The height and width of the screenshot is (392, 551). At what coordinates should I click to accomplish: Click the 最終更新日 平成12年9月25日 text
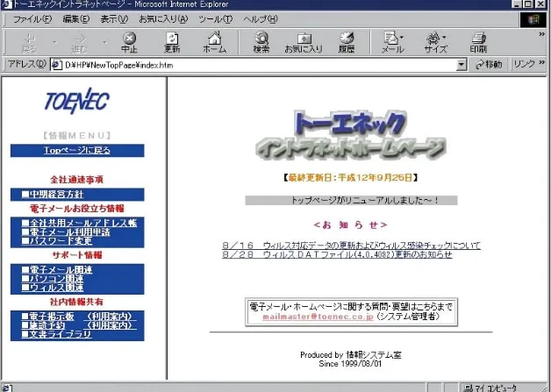tap(351, 178)
